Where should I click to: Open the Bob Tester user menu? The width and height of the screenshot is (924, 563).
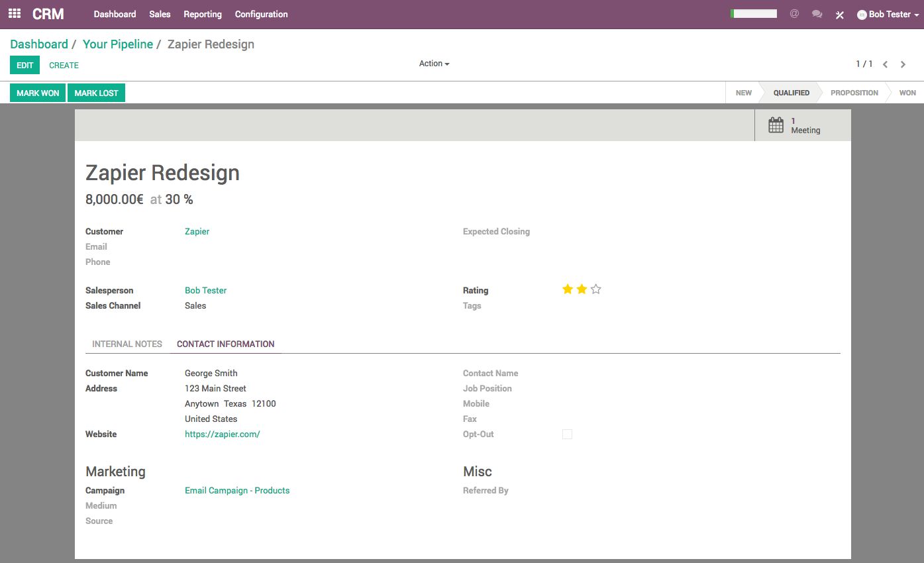click(x=888, y=14)
